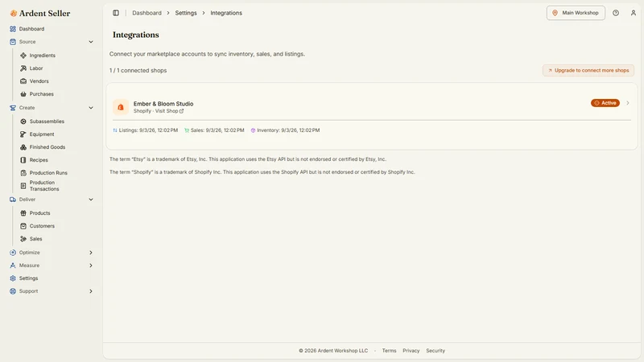The width and height of the screenshot is (644, 362).
Task: Open the Terms footer link
Action: pos(389,351)
